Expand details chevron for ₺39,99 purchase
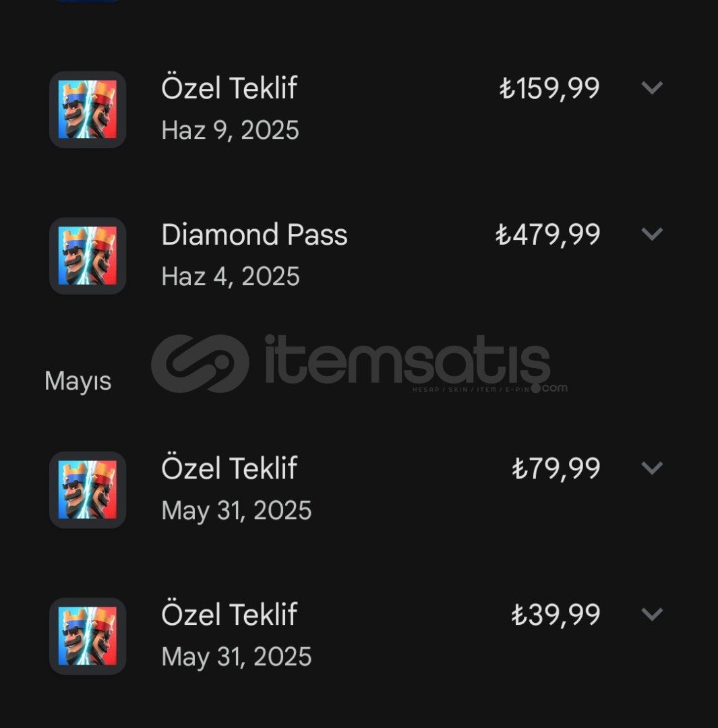This screenshot has width=718, height=728. click(652, 614)
